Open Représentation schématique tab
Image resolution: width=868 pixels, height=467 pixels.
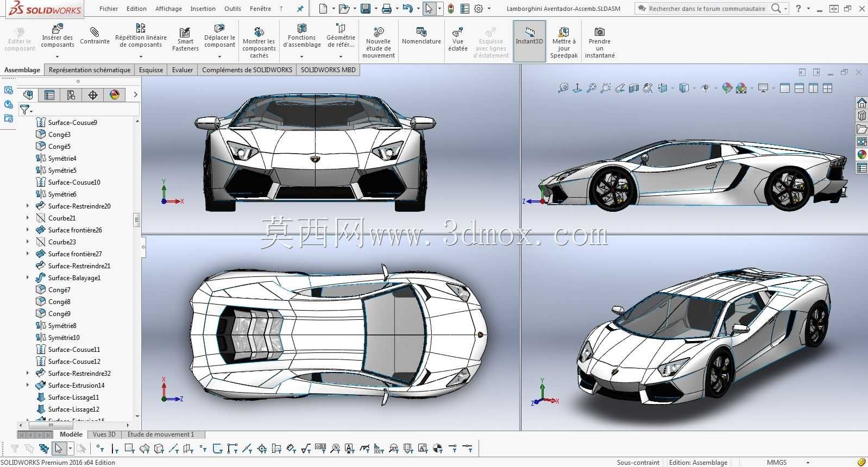click(90, 70)
